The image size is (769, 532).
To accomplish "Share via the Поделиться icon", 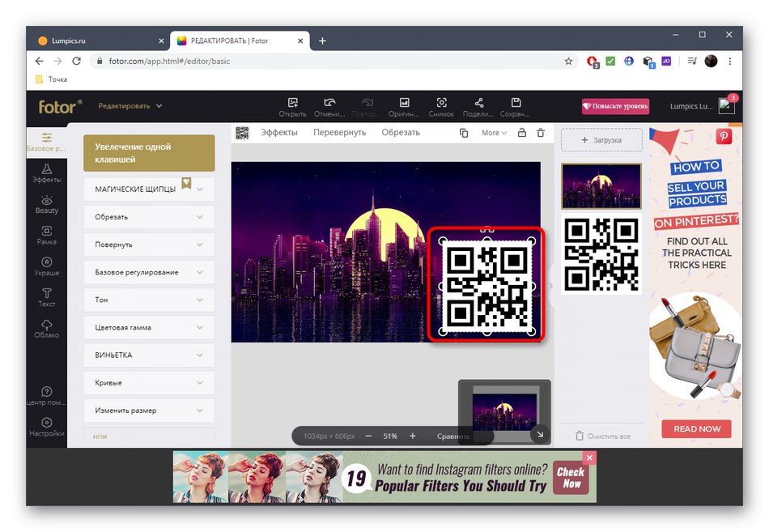I will (x=478, y=107).
